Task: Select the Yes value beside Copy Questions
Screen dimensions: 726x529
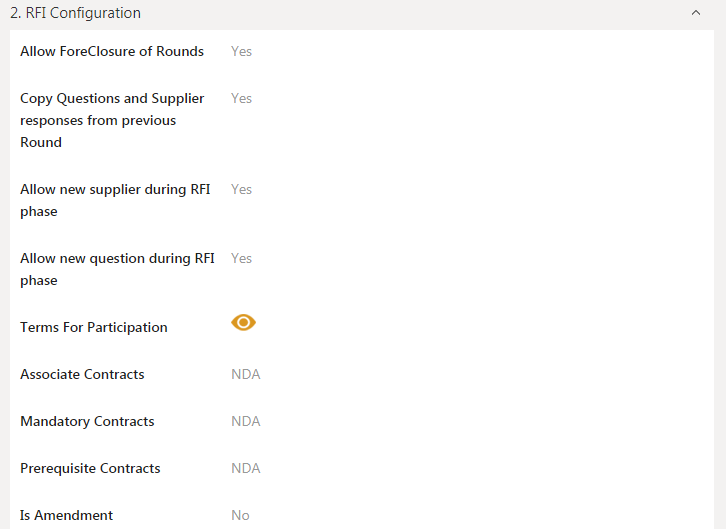Action: (x=241, y=98)
